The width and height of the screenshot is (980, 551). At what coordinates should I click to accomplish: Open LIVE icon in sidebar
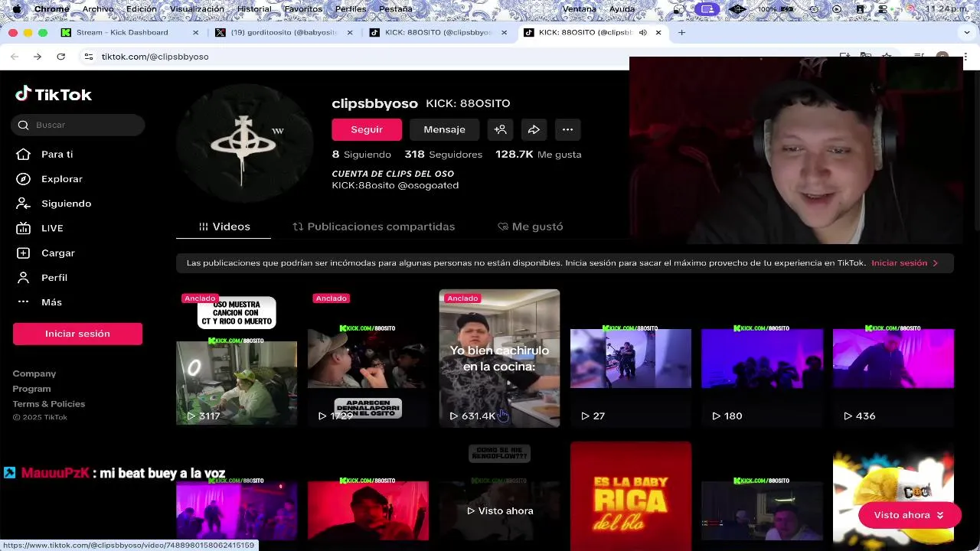[x=24, y=228]
